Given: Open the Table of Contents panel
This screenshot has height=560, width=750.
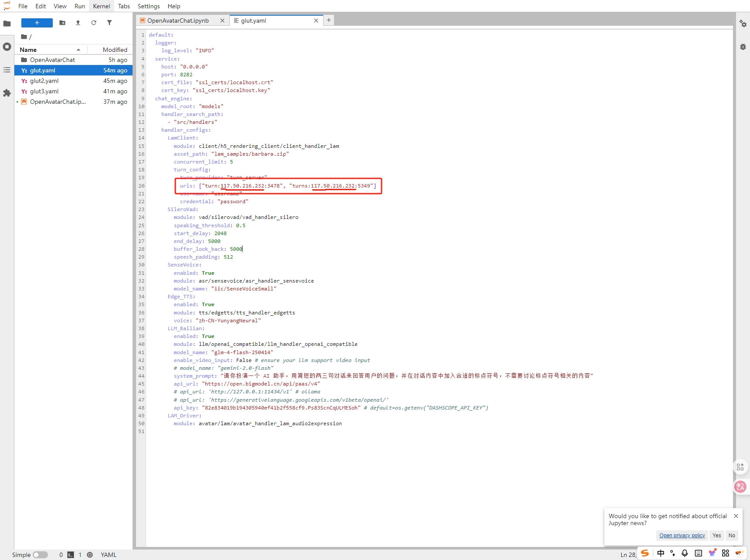Looking at the screenshot, I should pos(7,70).
